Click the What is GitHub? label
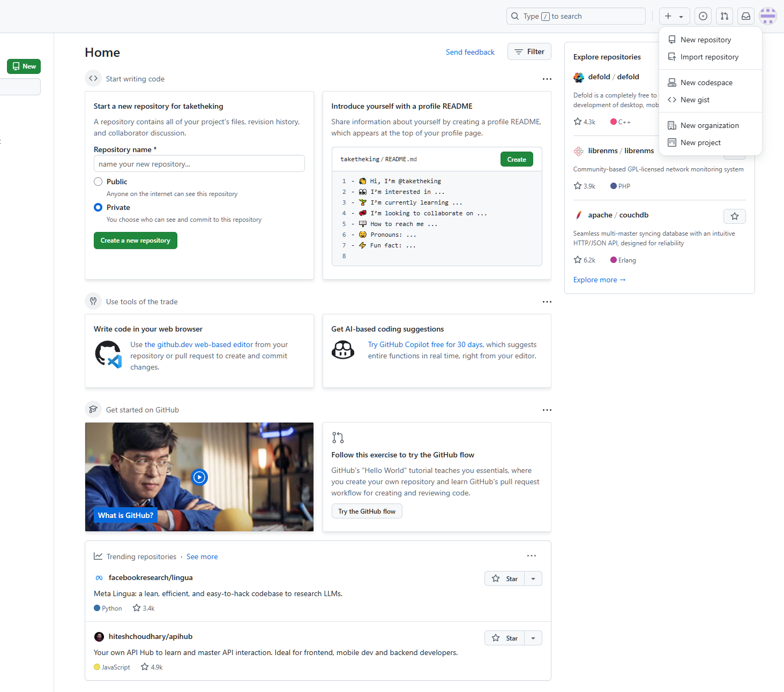 pyautogui.click(x=125, y=515)
